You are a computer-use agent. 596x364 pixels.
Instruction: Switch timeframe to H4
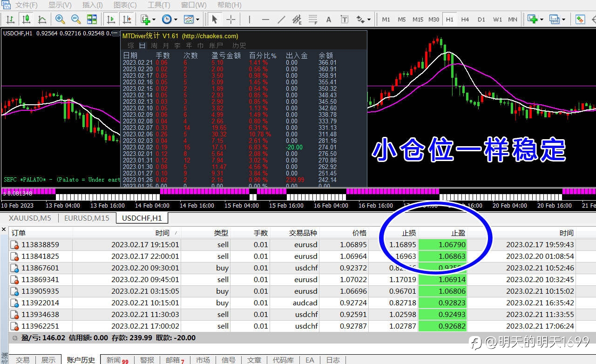465,19
